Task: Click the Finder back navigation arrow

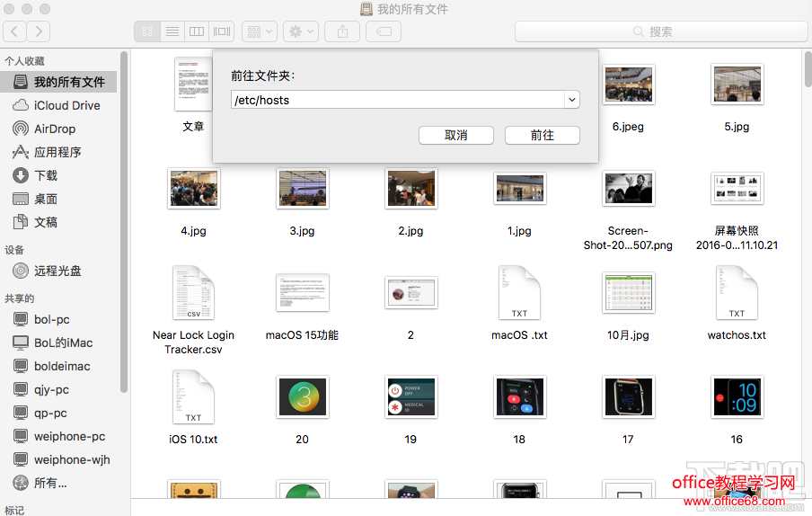Action: tap(14, 31)
